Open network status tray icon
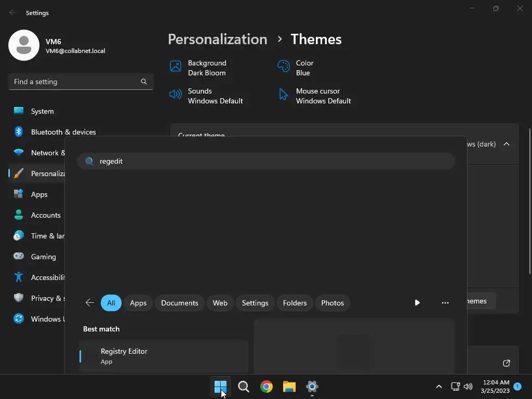The image size is (532, 399). [455, 387]
